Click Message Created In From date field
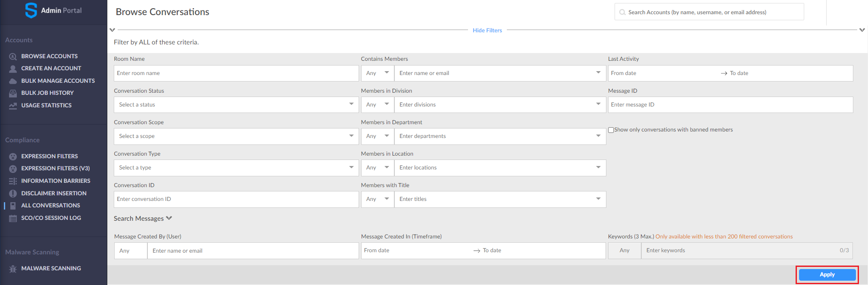This screenshot has width=868, height=285. coord(416,251)
